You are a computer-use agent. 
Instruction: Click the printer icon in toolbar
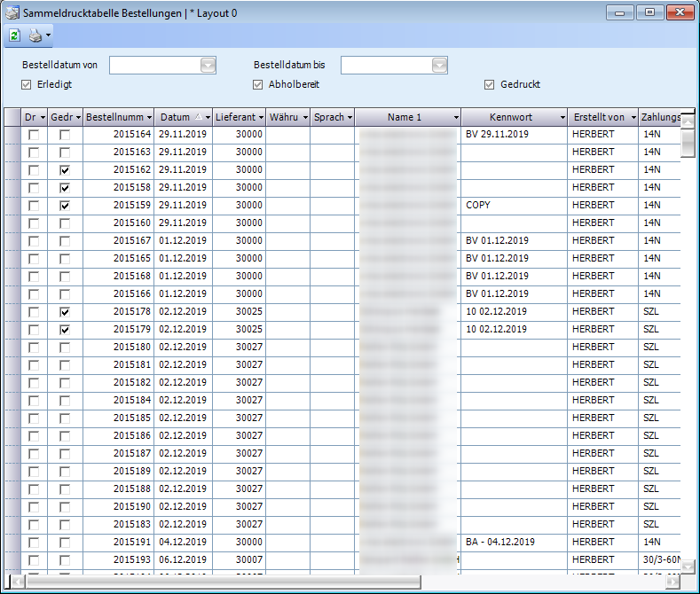click(35, 36)
